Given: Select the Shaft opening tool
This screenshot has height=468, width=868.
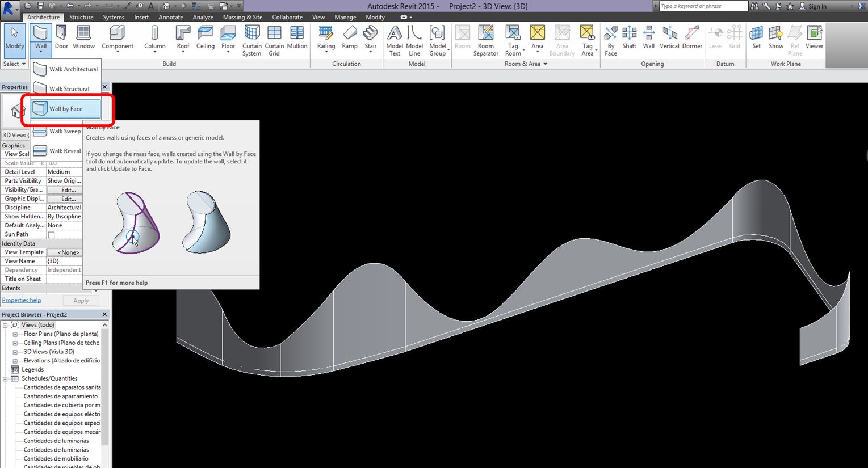Looking at the screenshot, I should pos(629,39).
